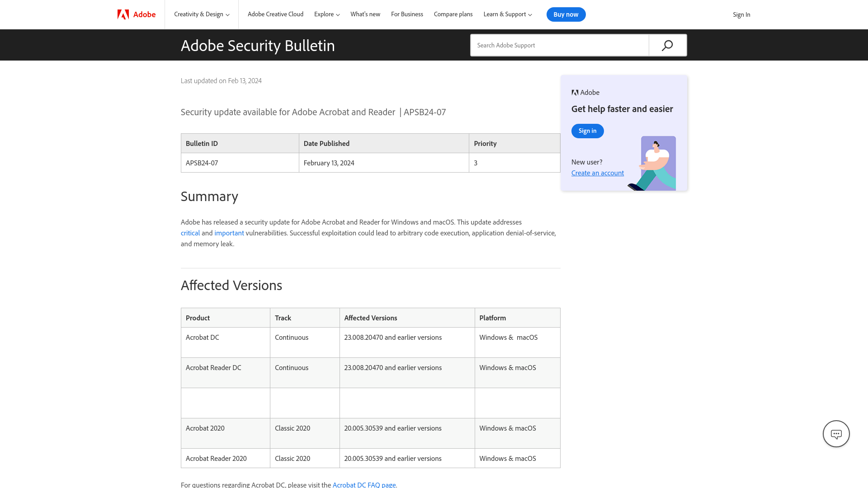Click the Create an account link
Image resolution: width=868 pixels, height=488 pixels.
tap(597, 172)
